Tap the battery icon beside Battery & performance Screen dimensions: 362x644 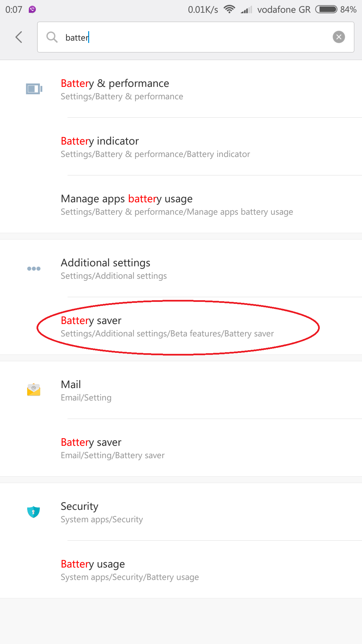[x=34, y=89]
